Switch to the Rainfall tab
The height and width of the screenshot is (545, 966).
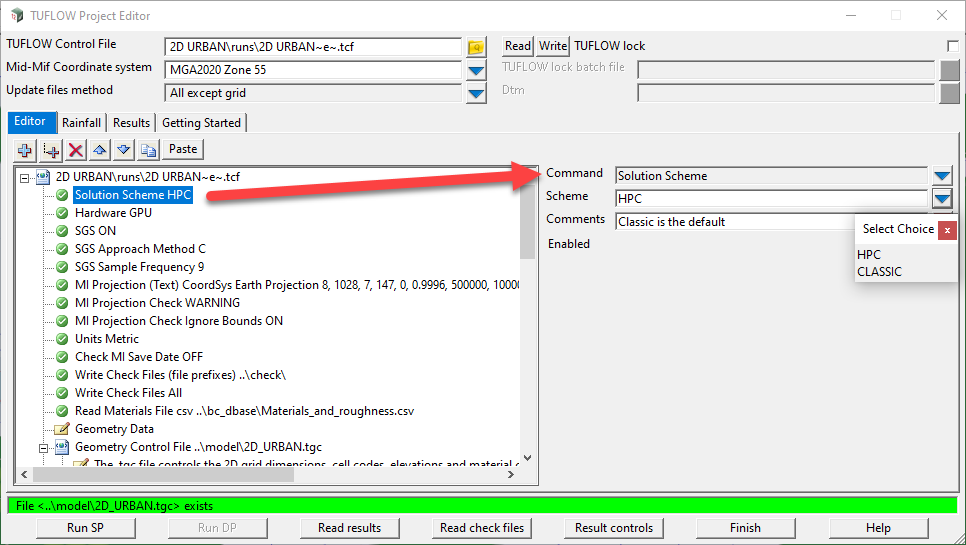point(81,123)
